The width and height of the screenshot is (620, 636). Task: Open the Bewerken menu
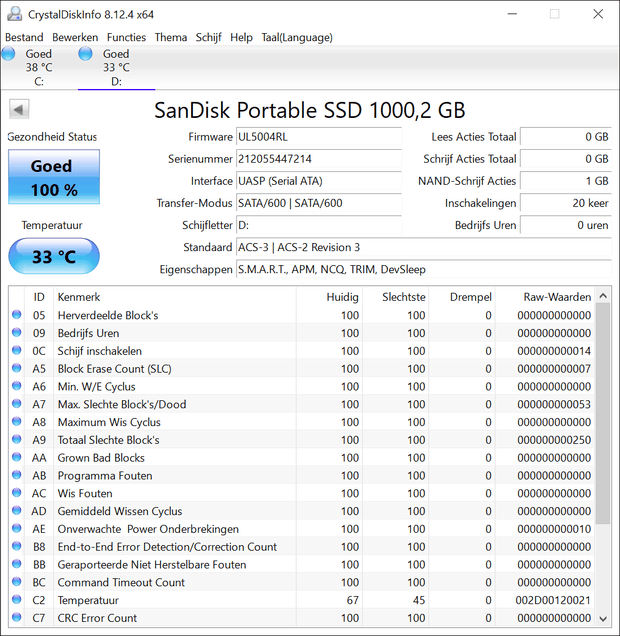click(x=75, y=37)
